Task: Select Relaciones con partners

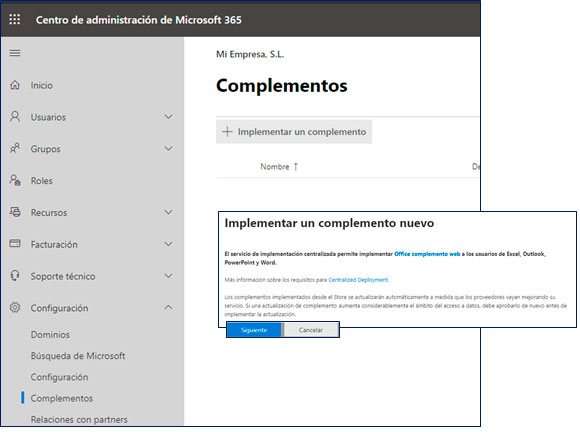Action: 79,419
